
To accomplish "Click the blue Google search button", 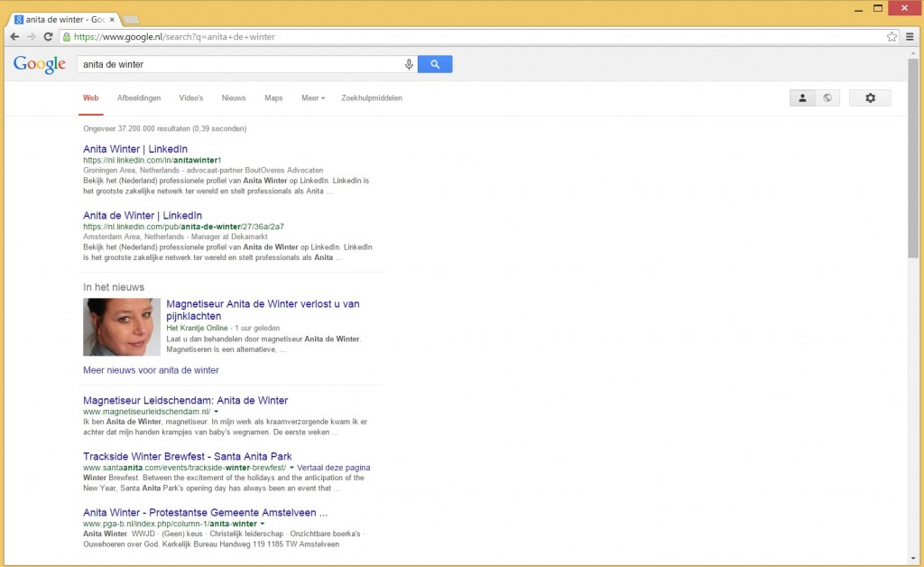I will click(435, 64).
